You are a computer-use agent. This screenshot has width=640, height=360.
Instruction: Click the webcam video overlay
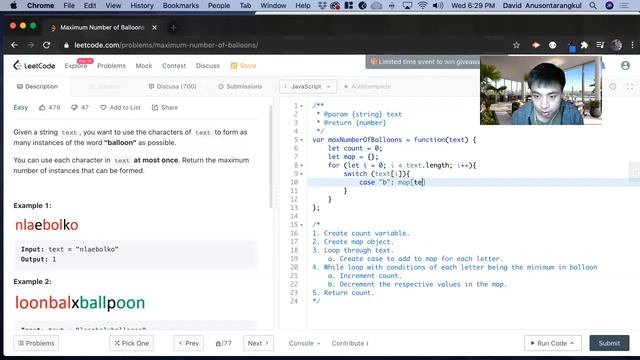click(540, 91)
